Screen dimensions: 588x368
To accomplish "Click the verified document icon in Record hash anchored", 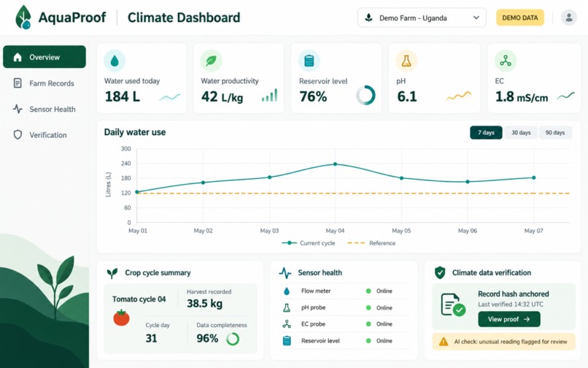I will [453, 304].
